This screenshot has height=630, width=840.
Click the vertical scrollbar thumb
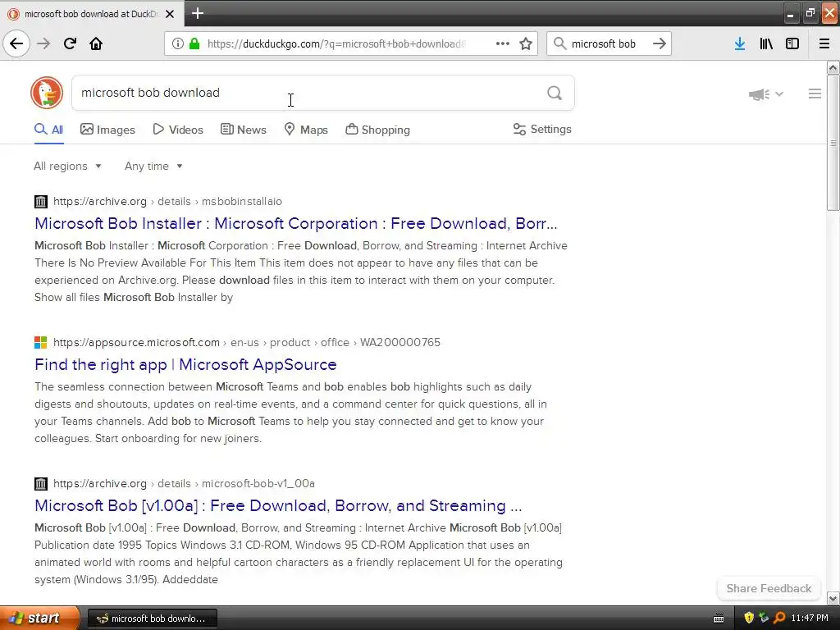click(833, 143)
